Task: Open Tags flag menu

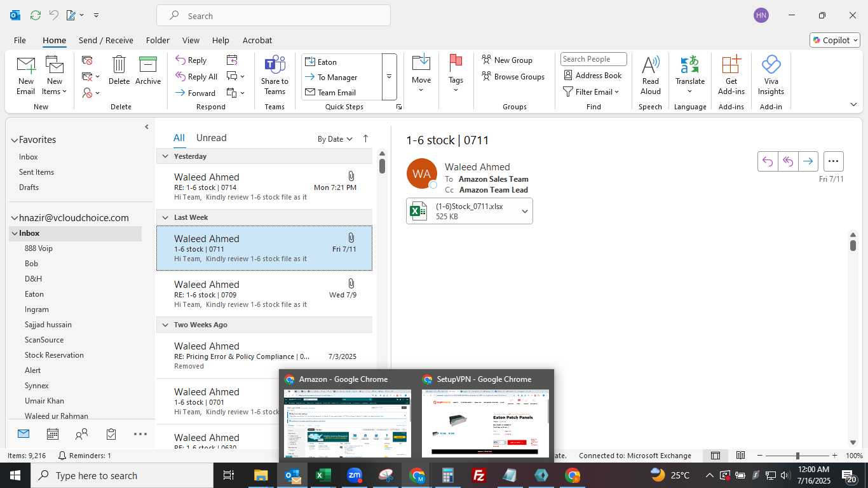Action: (456, 75)
